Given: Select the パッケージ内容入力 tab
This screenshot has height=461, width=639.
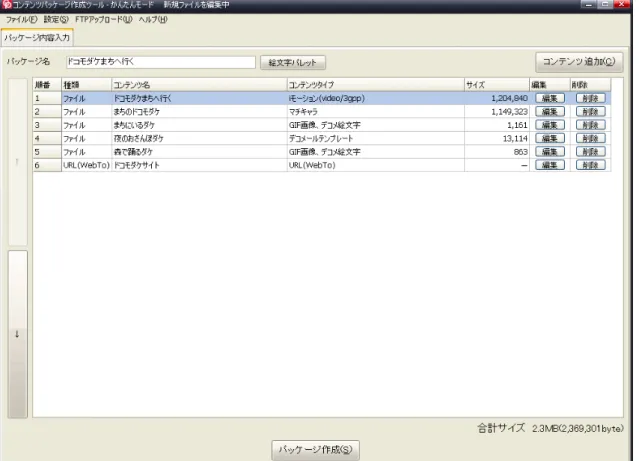Looking at the screenshot, I should click(37, 37).
